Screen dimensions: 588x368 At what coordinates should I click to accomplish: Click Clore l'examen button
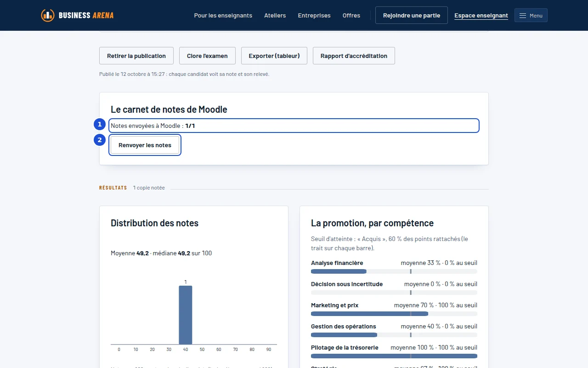point(207,56)
